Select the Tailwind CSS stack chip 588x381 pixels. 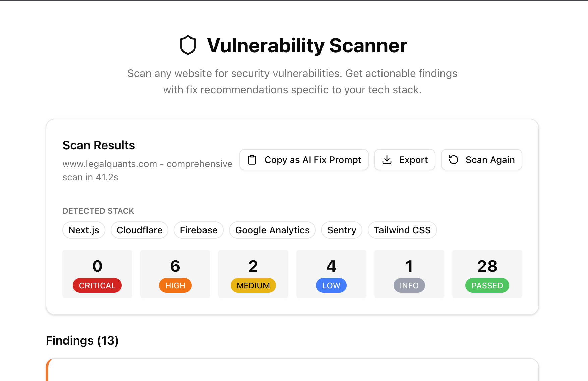point(402,230)
